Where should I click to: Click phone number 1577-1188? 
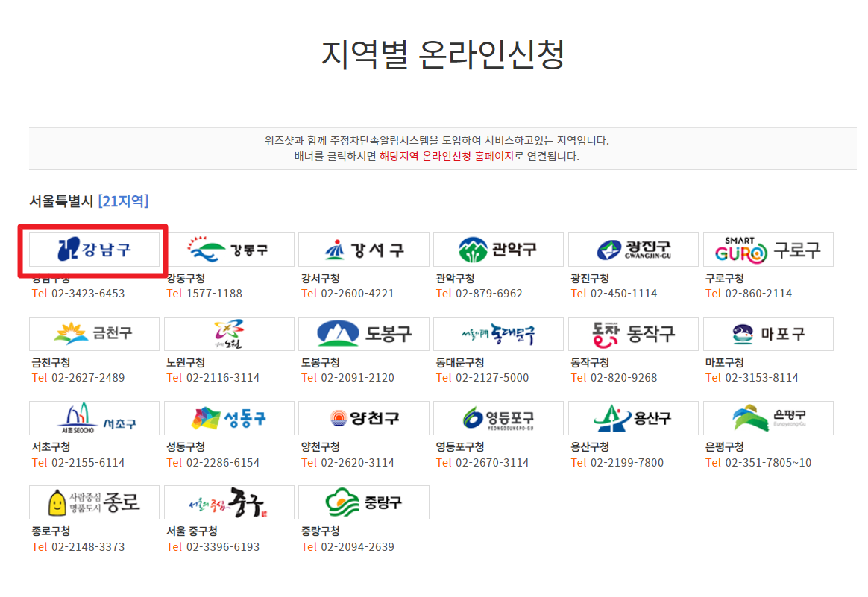tap(214, 294)
